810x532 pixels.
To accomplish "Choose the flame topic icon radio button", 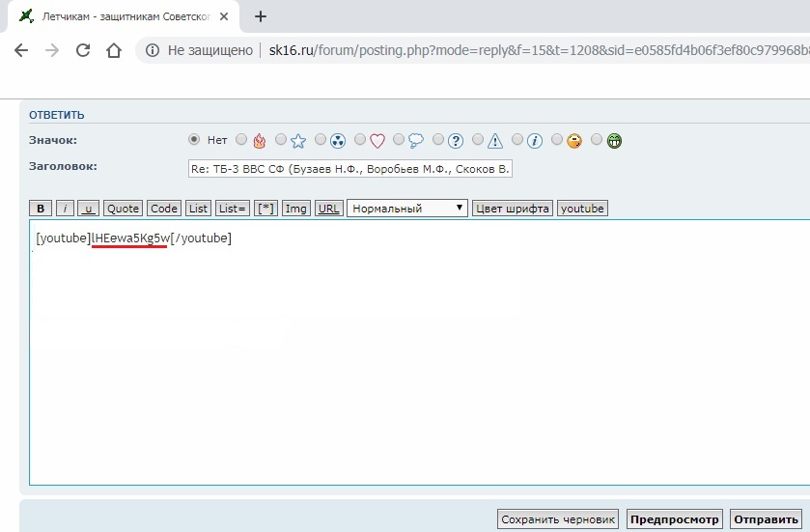I will click(241, 140).
